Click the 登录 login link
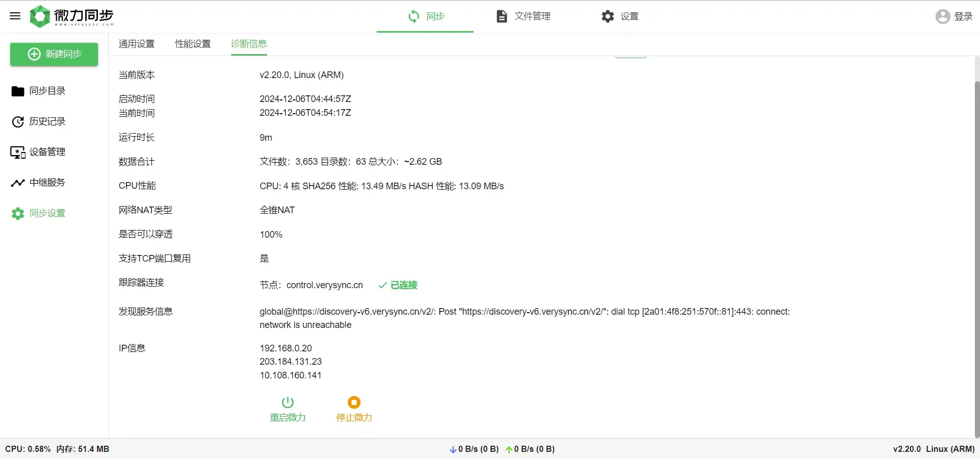The image size is (980, 459). [x=963, y=16]
